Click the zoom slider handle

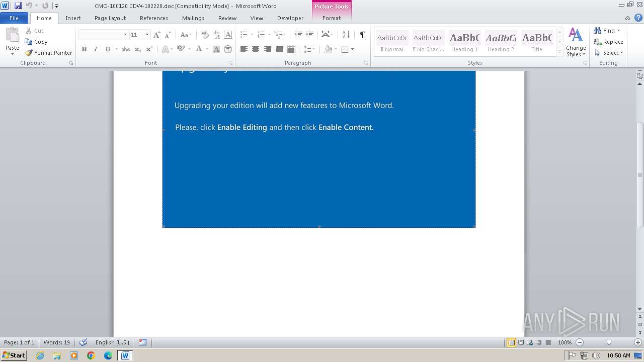point(609,342)
